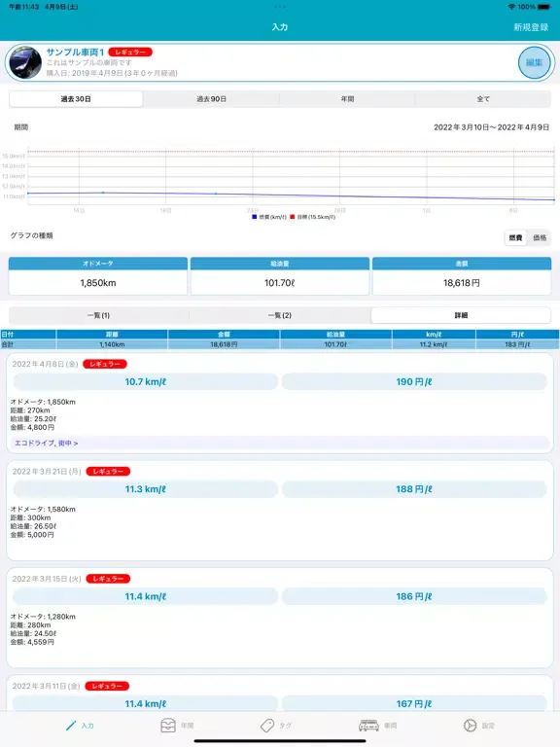
Task: Tap the 円/ℓ column header
Action: coord(517,335)
